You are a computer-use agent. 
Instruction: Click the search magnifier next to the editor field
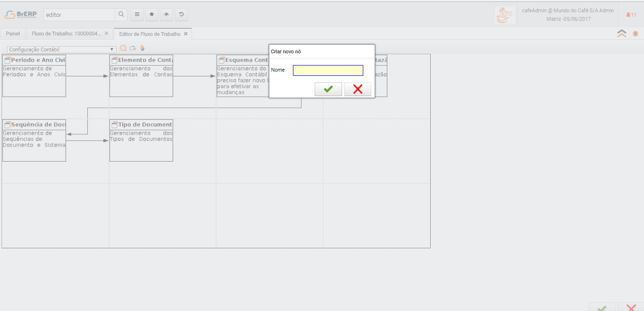click(121, 15)
